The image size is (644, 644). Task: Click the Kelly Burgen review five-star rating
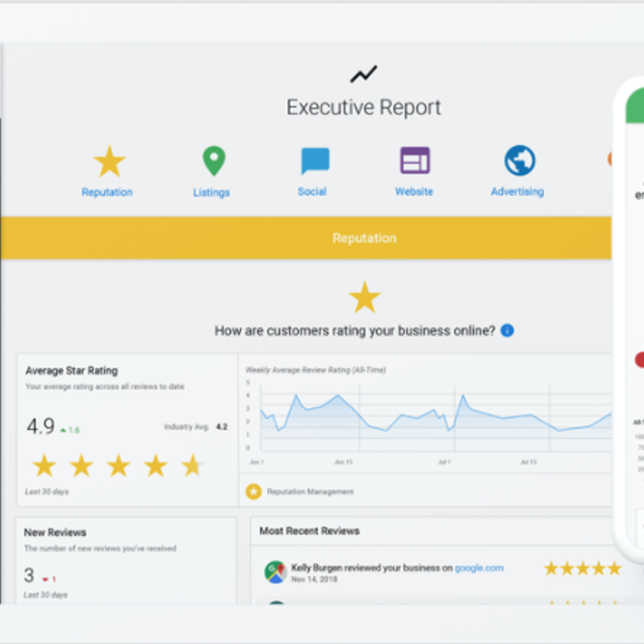pyautogui.click(x=583, y=569)
